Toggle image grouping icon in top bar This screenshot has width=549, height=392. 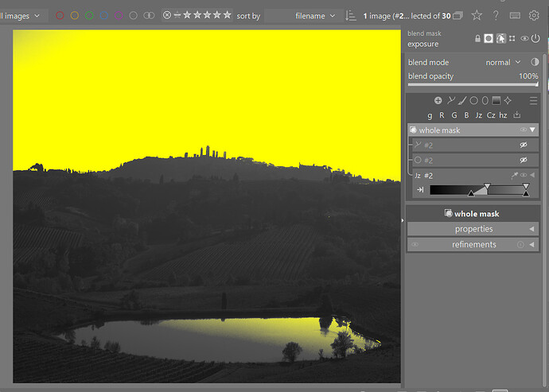click(x=457, y=15)
